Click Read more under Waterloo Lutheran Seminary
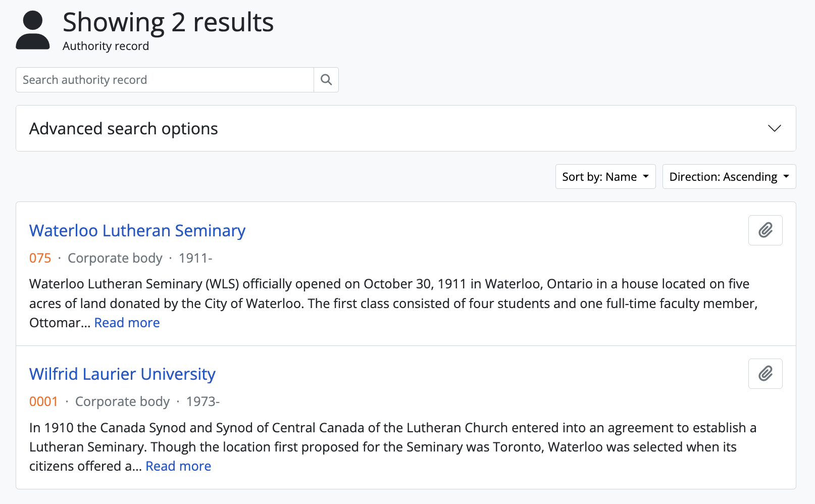815x504 pixels. (127, 323)
